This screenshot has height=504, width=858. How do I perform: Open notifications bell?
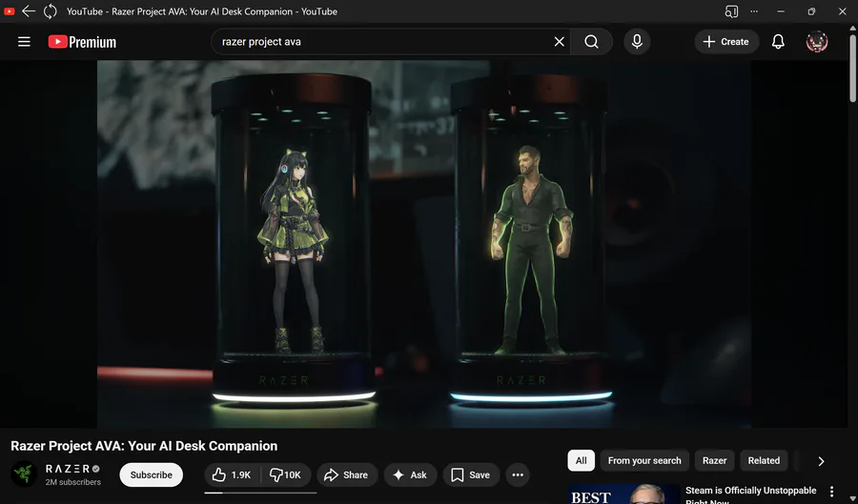(778, 42)
